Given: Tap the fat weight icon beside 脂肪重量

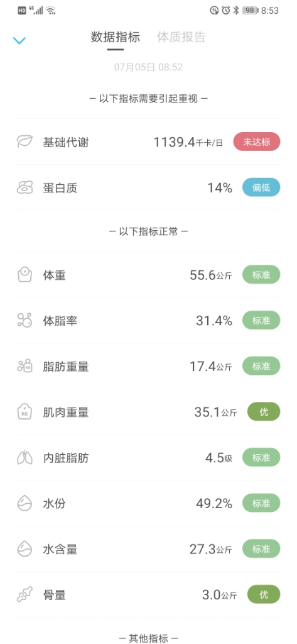Looking at the screenshot, I should 24,366.
